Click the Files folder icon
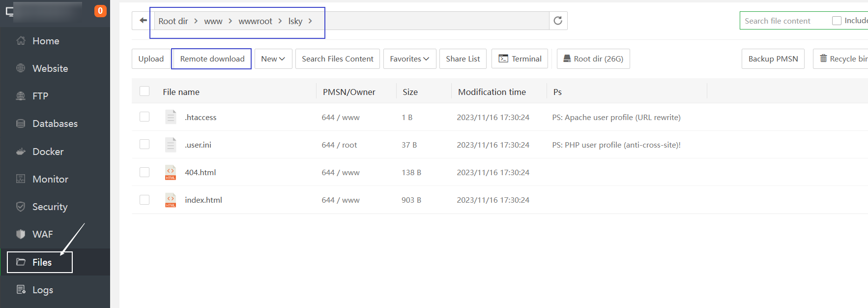This screenshot has width=868, height=308. [x=21, y=262]
